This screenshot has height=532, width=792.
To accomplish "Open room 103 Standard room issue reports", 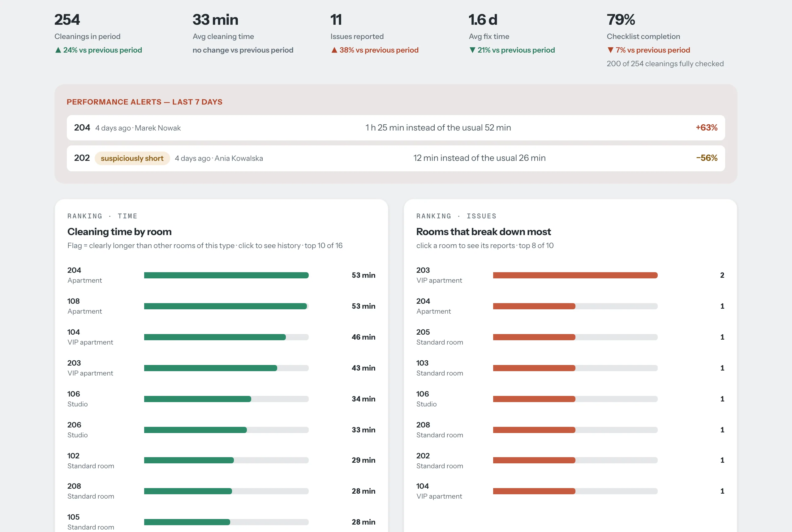I will [x=570, y=368].
